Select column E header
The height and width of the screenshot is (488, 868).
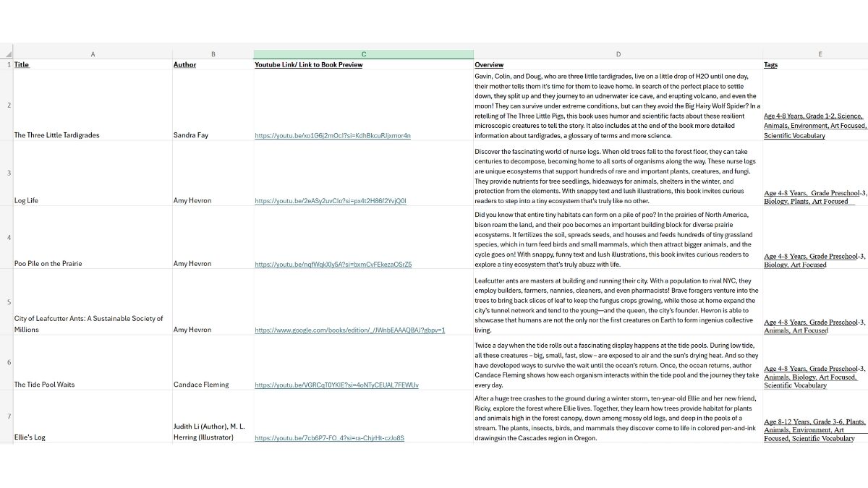point(820,54)
